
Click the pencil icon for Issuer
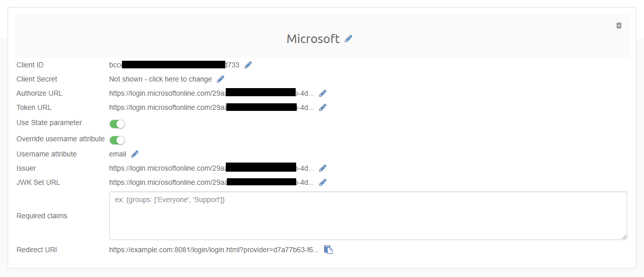point(323,168)
